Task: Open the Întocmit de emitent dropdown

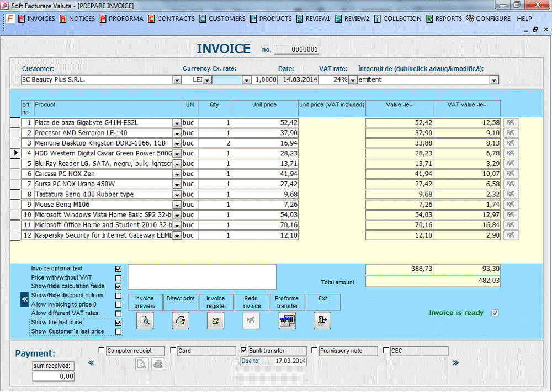Action: tap(494, 80)
